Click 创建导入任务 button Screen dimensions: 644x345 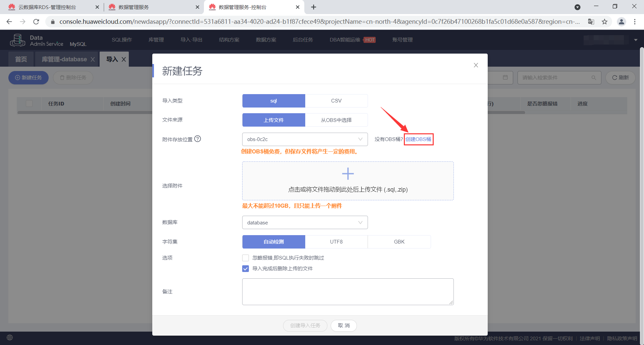coord(305,326)
